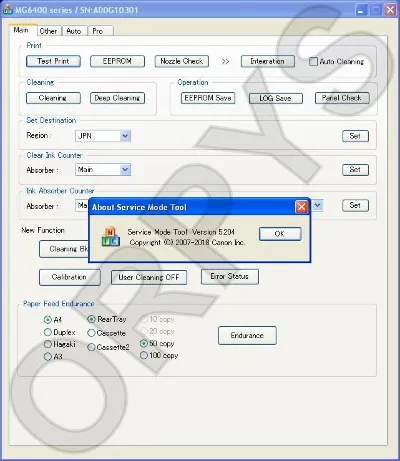Click the Calibration button
Viewport: 400px width, 461px height.
click(x=70, y=277)
